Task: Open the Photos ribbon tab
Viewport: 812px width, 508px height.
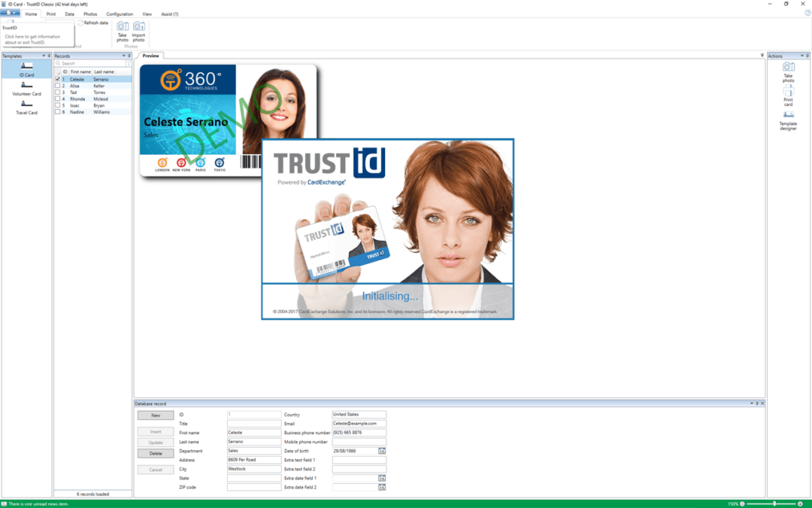Action: pos(90,14)
